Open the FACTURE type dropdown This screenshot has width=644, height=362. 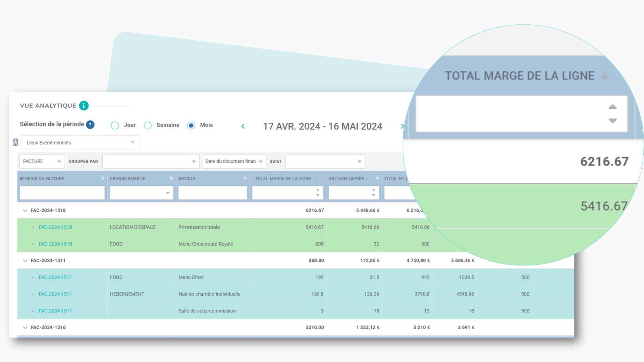pos(42,161)
